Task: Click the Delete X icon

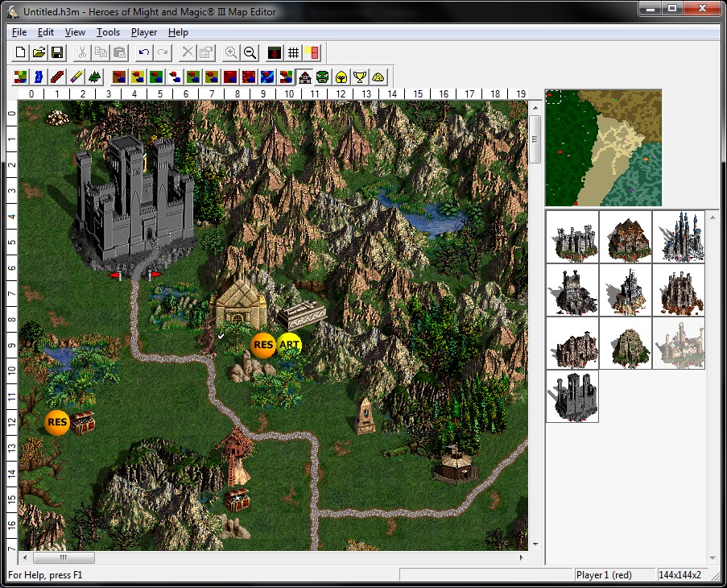Action: pos(188,52)
